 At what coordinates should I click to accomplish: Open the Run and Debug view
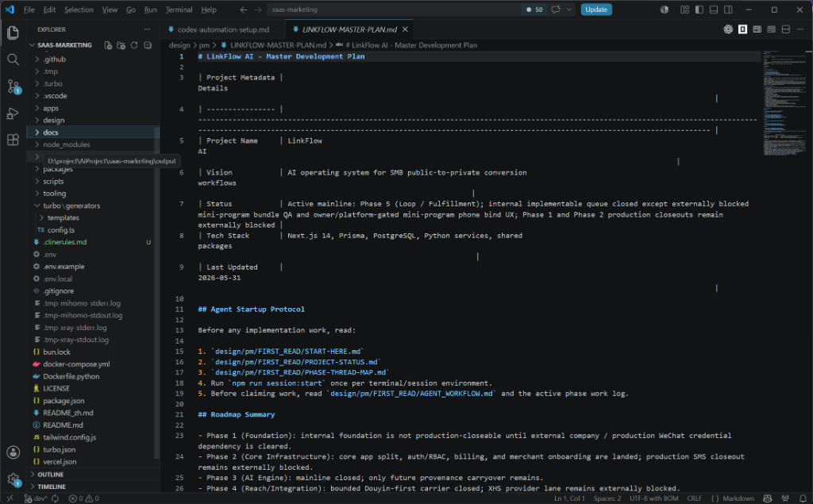13,113
